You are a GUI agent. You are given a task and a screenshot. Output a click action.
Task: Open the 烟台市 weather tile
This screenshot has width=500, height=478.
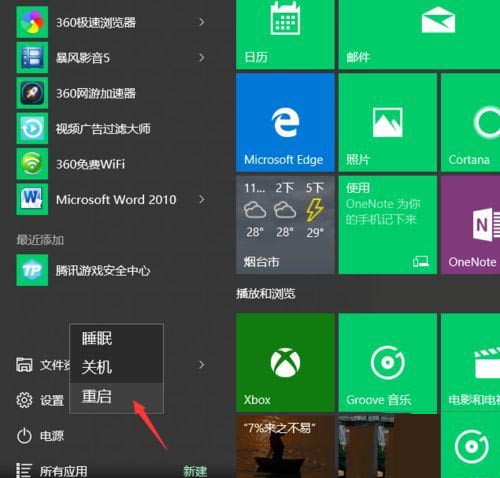pyautogui.click(x=285, y=225)
